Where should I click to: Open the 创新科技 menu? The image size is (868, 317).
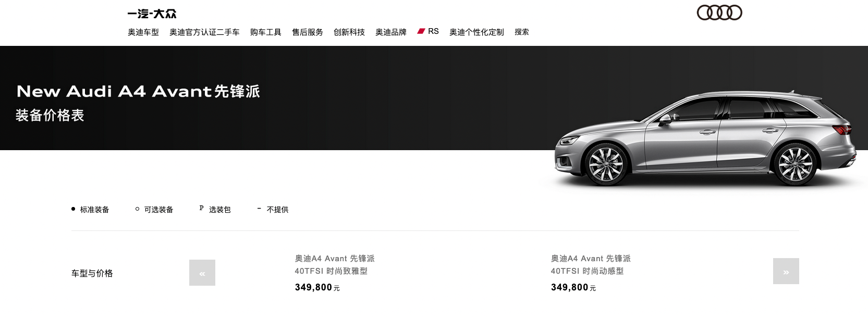coord(349,32)
